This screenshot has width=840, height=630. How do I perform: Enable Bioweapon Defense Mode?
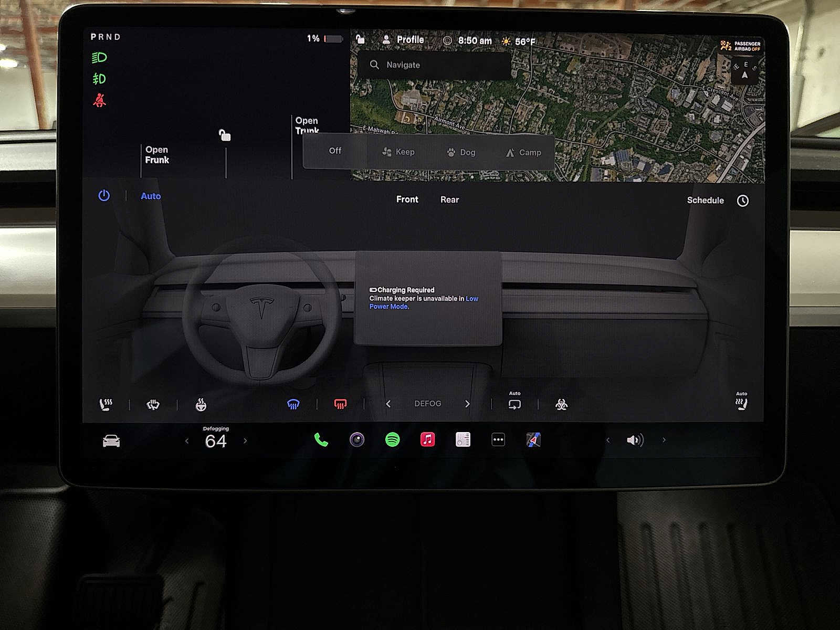tap(561, 403)
